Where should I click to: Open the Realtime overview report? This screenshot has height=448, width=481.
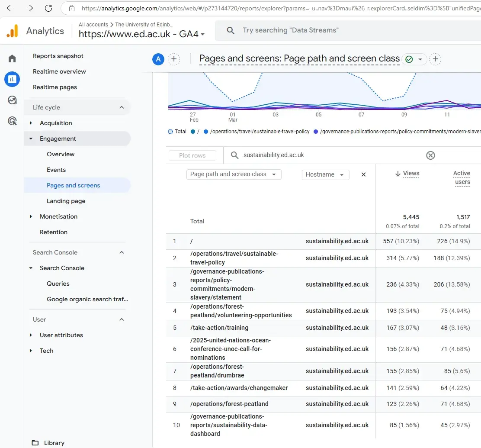point(59,71)
